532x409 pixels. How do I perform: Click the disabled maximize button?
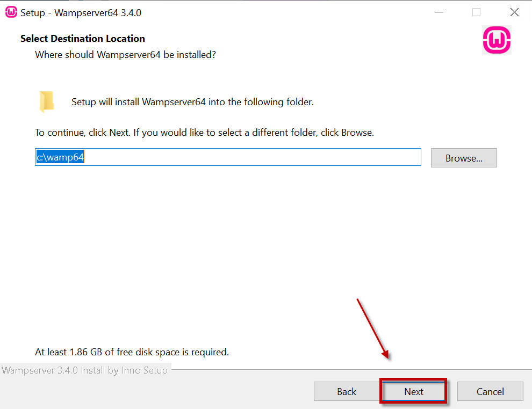click(x=476, y=12)
